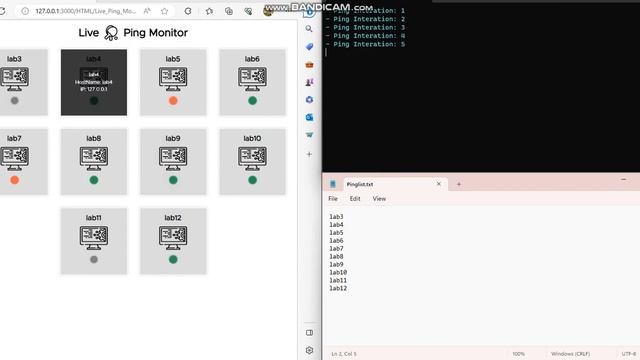Viewport: 640px width, 360px height.
Task: Click the browser address bar URL
Action: [x=85, y=11]
